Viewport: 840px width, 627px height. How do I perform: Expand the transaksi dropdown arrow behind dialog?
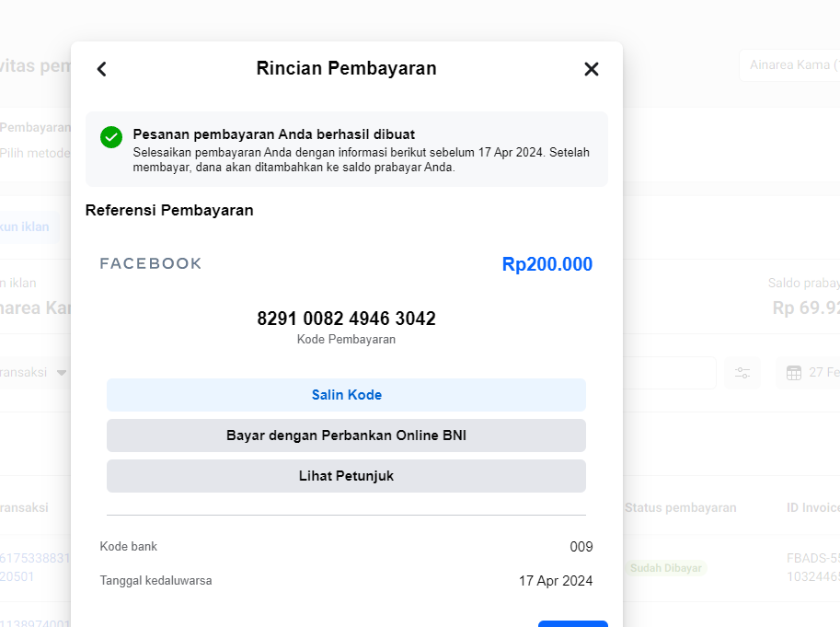click(62, 373)
